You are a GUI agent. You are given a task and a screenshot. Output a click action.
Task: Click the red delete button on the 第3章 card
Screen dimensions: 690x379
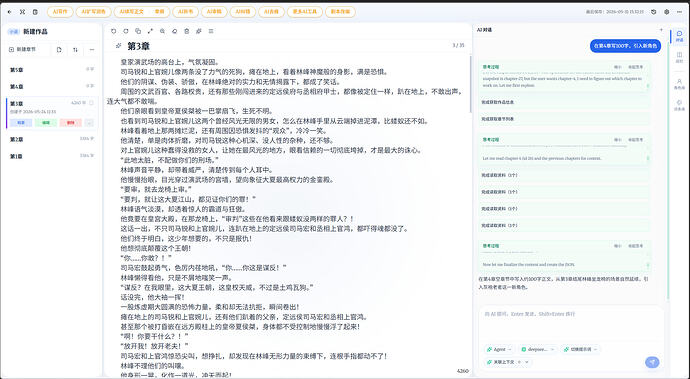tap(71, 123)
